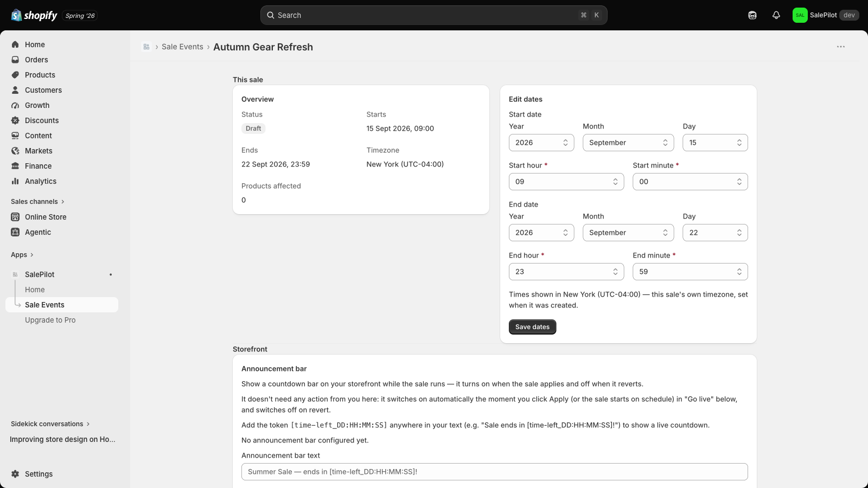Open the Sidekick assistant icon in top bar
Image resolution: width=868 pixels, height=488 pixels.
(752, 15)
